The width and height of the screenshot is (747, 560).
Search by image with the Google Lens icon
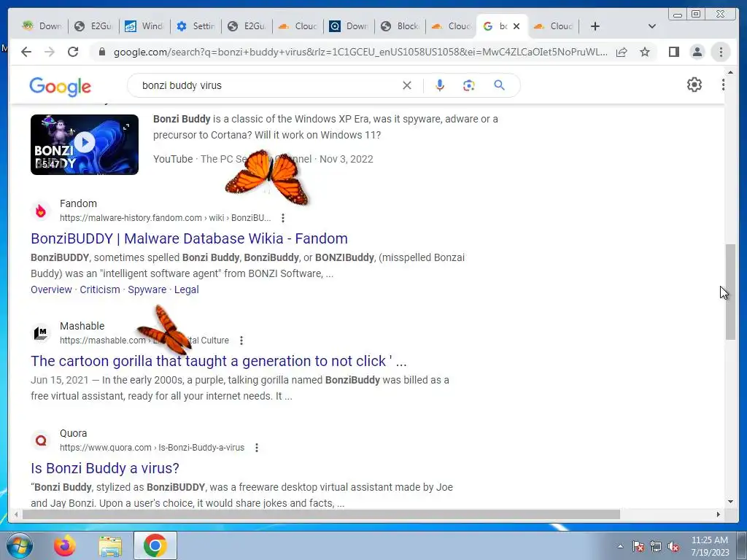pyautogui.click(x=469, y=85)
